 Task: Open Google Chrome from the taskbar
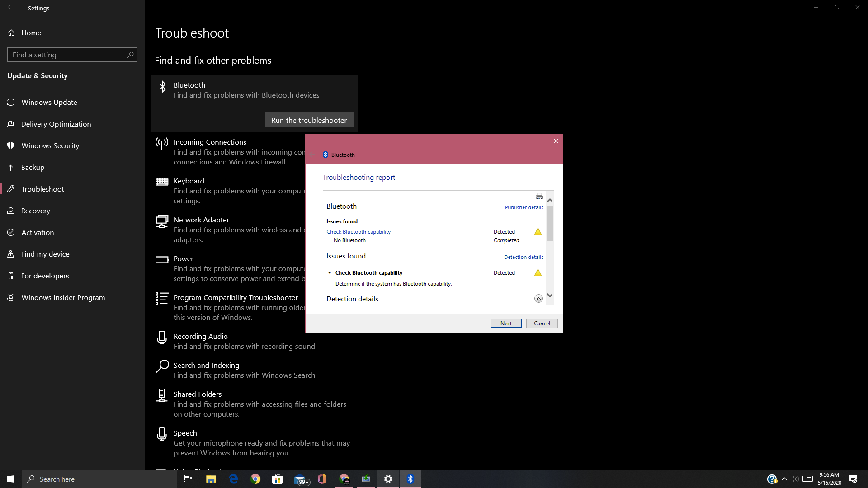[x=255, y=479]
